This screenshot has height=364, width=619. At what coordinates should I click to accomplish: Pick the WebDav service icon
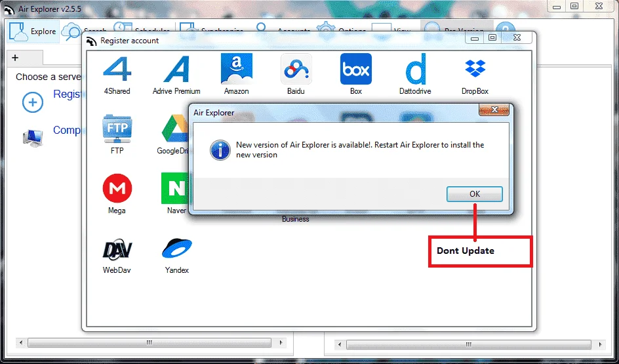(x=117, y=249)
